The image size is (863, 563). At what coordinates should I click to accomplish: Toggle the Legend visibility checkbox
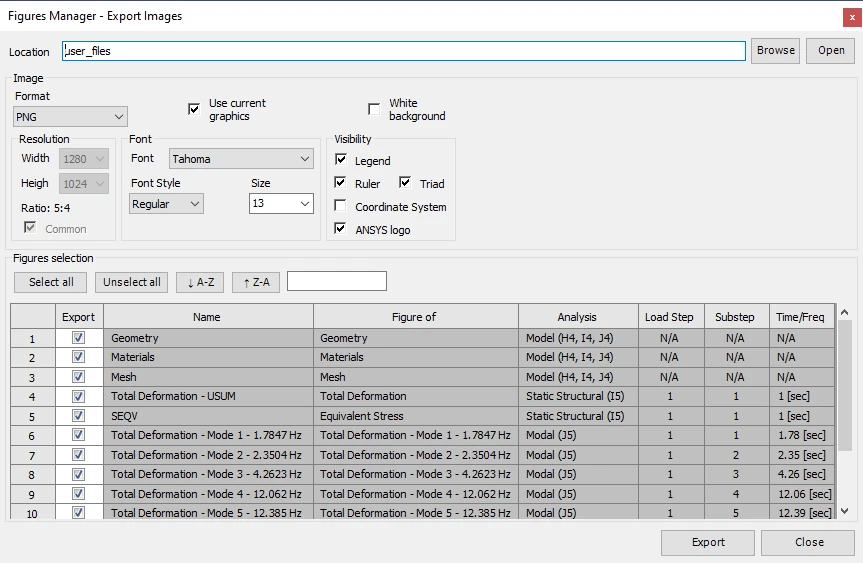(341, 160)
